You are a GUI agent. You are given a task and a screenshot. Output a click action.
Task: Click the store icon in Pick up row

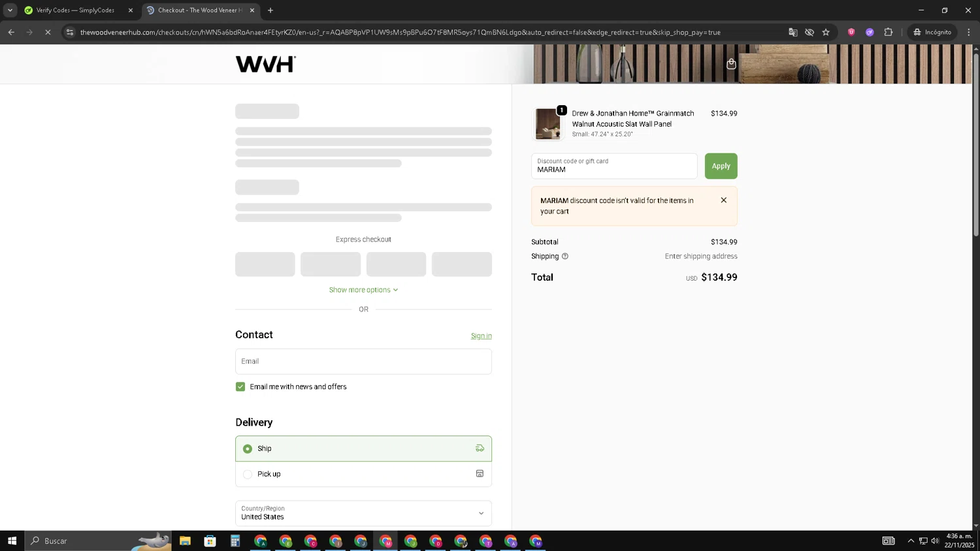click(480, 474)
